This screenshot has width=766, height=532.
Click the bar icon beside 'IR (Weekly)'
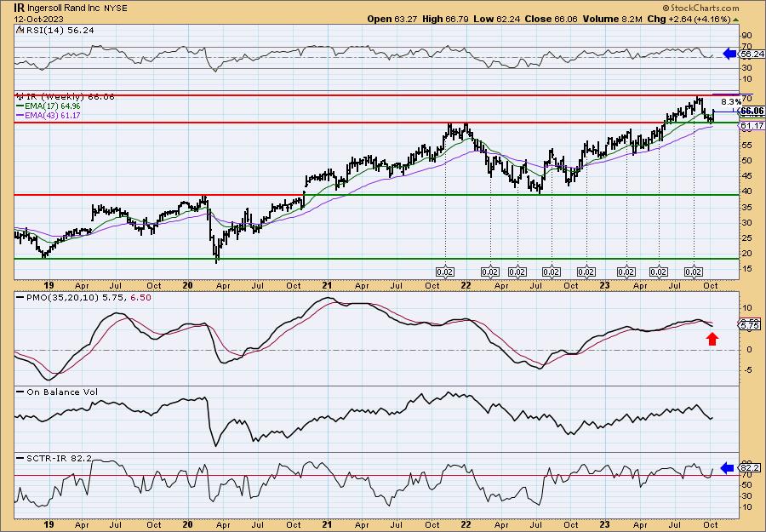point(19,96)
